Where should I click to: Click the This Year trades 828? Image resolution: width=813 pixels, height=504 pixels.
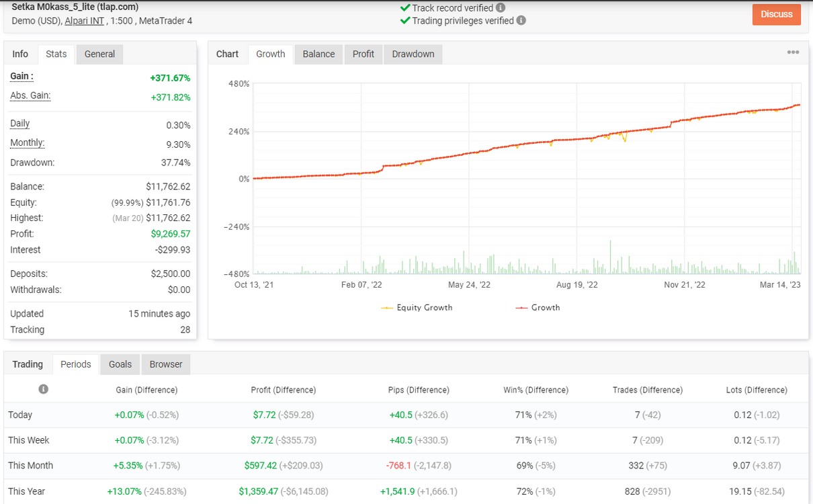(632, 491)
